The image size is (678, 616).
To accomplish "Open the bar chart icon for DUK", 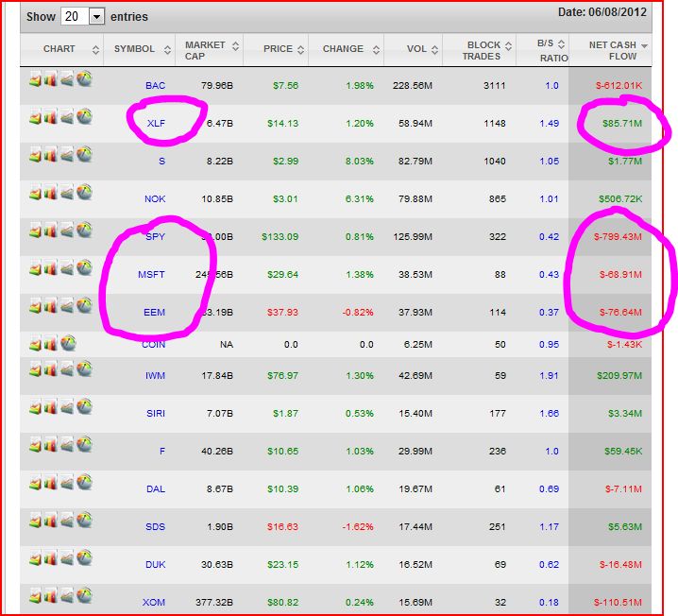I will [51, 558].
